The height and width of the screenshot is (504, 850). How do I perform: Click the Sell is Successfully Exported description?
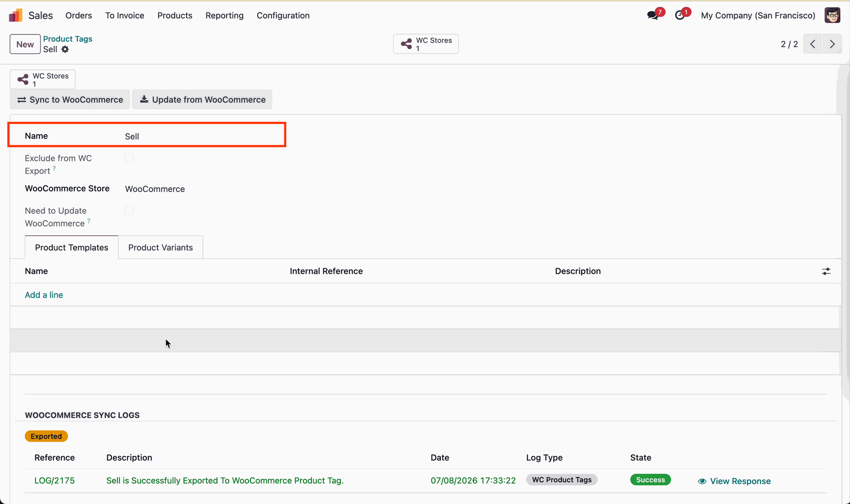(x=225, y=481)
